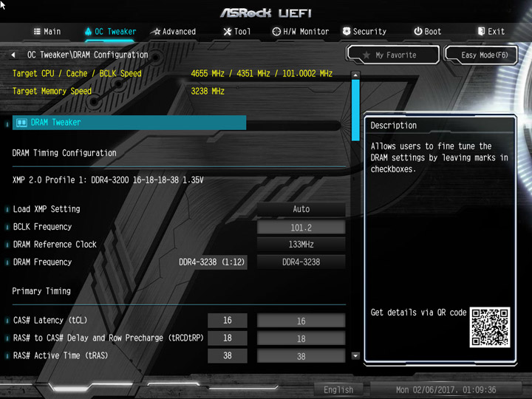Click the Advanced tab star icon

(155, 32)
